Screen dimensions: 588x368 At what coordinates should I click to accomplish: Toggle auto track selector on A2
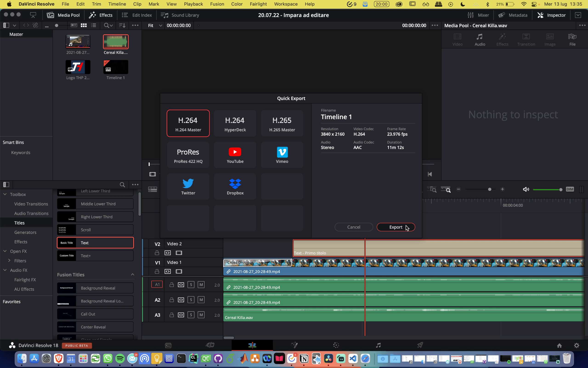click(x=181, y=300)
